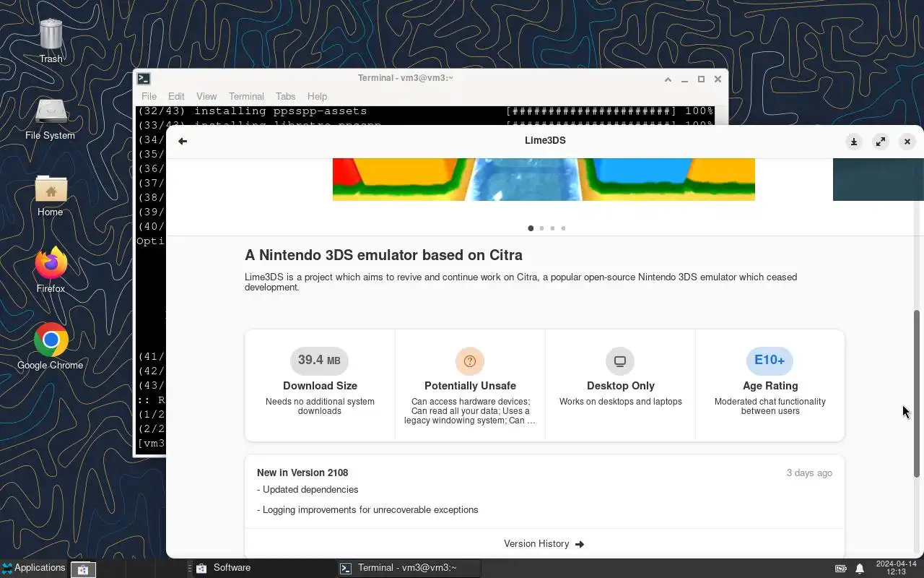
Task: Click the battery icon in system tray
Action: click(841, 569)
